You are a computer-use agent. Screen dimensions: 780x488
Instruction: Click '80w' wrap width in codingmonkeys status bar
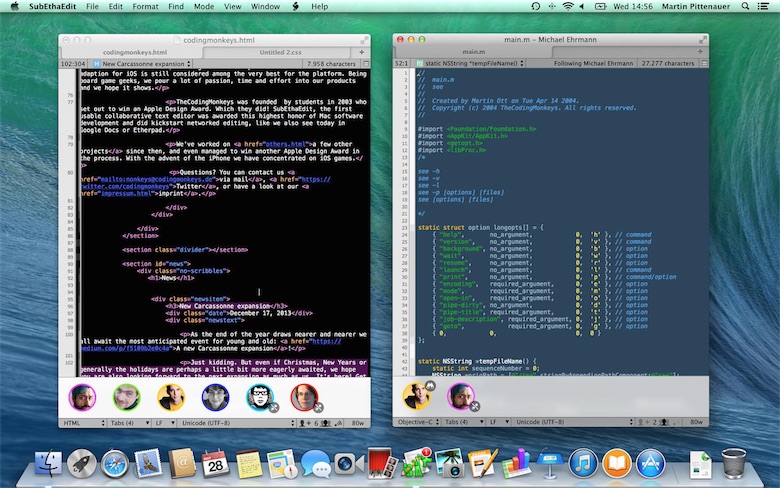coord(358,423)
